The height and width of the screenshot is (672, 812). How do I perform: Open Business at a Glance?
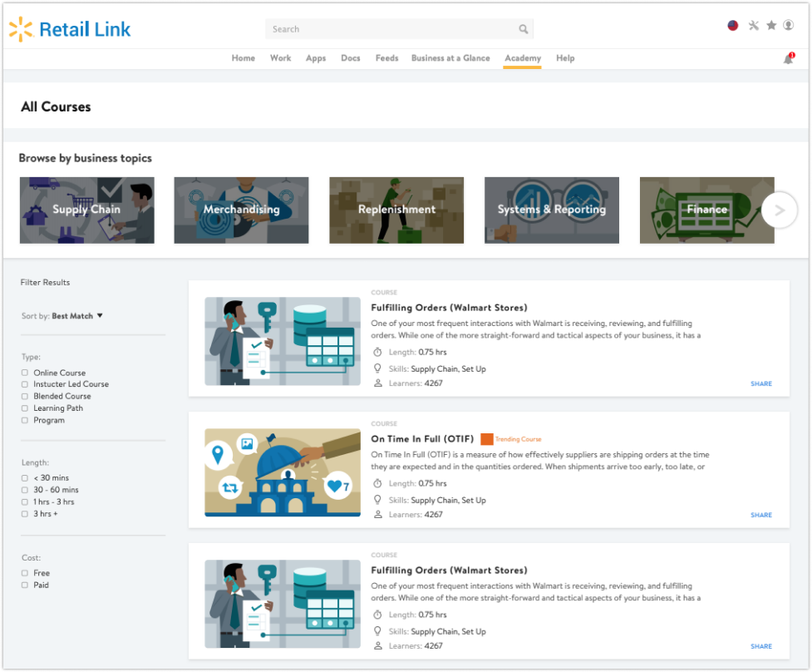tap(450, 58)
